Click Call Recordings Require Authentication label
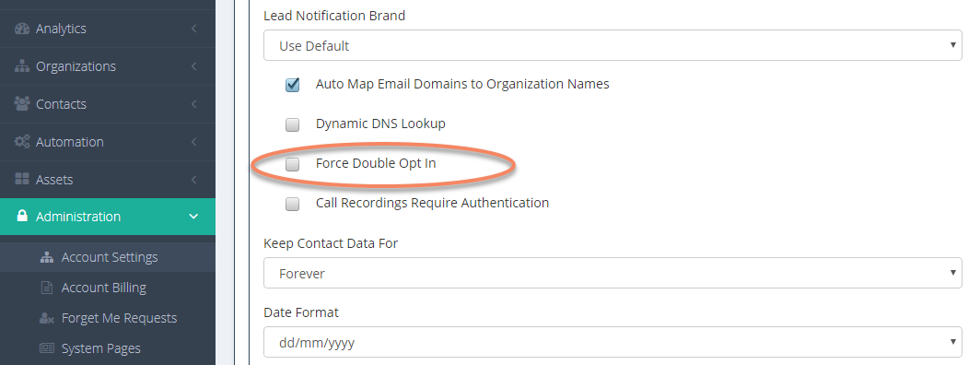Viewport: 980px width, 365px height. [433, 203]
